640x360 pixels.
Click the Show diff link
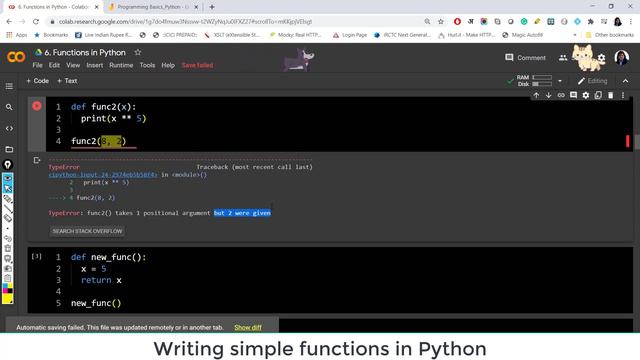click(248, 327)
